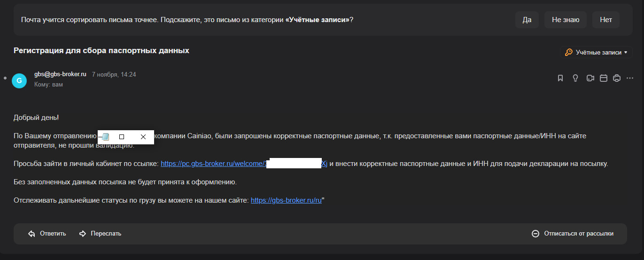
Task: Choose 'Не знаю' in the sorting prompt
Action: tap(566, 20)
